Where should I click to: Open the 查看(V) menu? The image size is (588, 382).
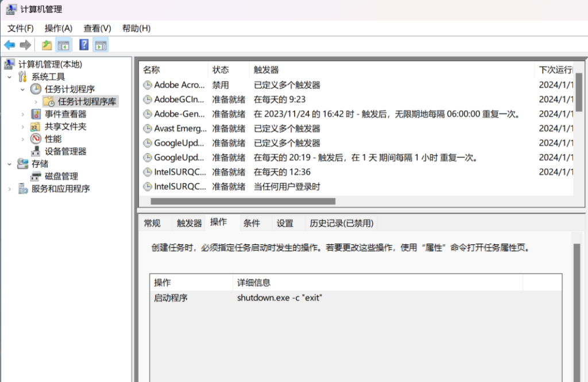pyautogui.click(x=97, y=28)
